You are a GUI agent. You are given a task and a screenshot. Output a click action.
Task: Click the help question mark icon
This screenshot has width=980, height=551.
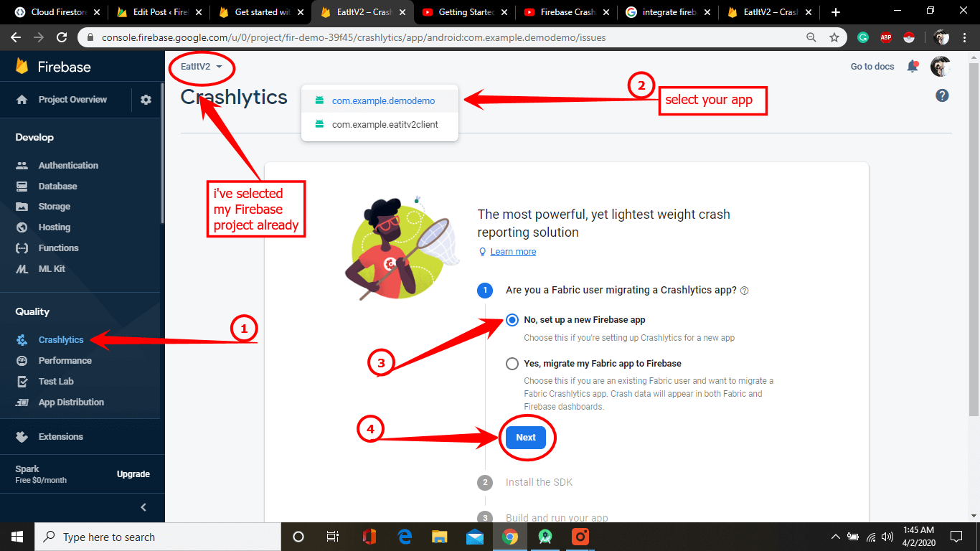click(943, 95)
